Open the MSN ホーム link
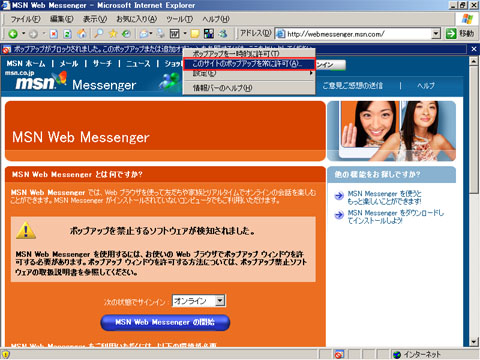Viewport: 480px width, 360px height. point(26,63)
